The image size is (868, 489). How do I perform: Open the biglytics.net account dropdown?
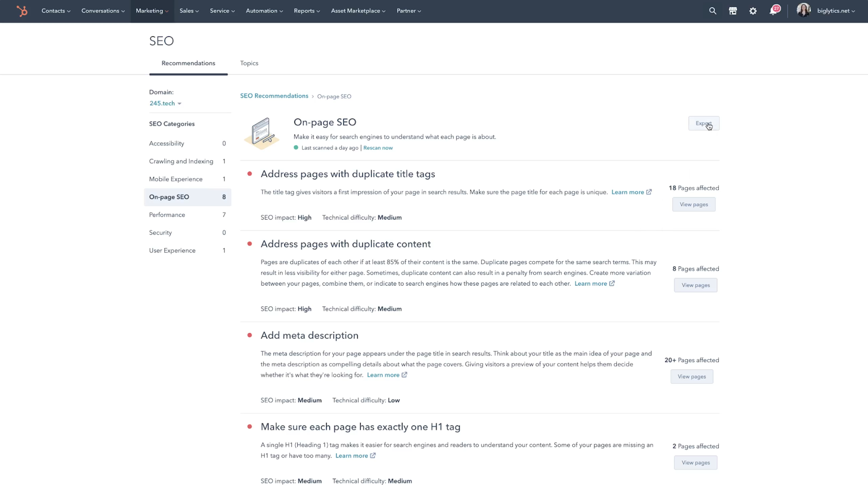click(x=836, y=11)
